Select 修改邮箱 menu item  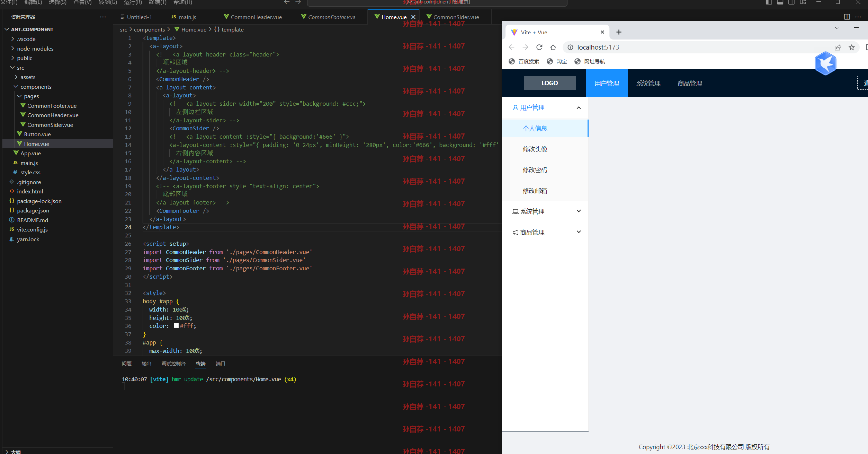point(545,191)
